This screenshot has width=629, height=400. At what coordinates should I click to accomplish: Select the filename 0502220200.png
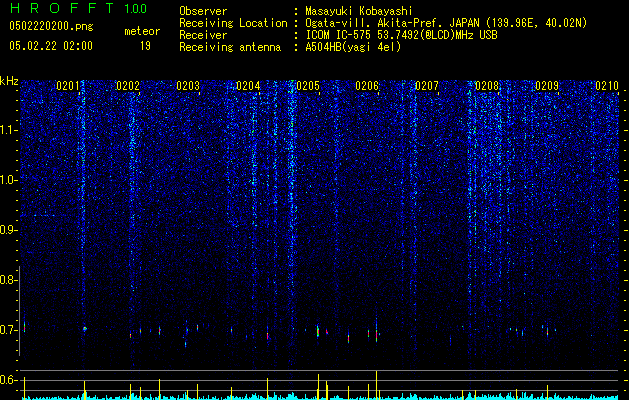[51, 27]
